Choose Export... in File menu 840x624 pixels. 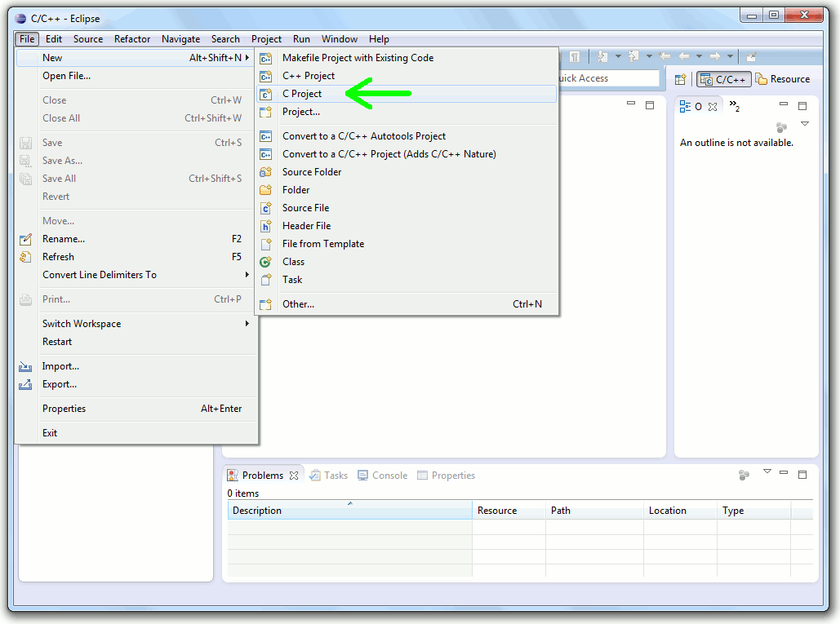tap(136, 384)
